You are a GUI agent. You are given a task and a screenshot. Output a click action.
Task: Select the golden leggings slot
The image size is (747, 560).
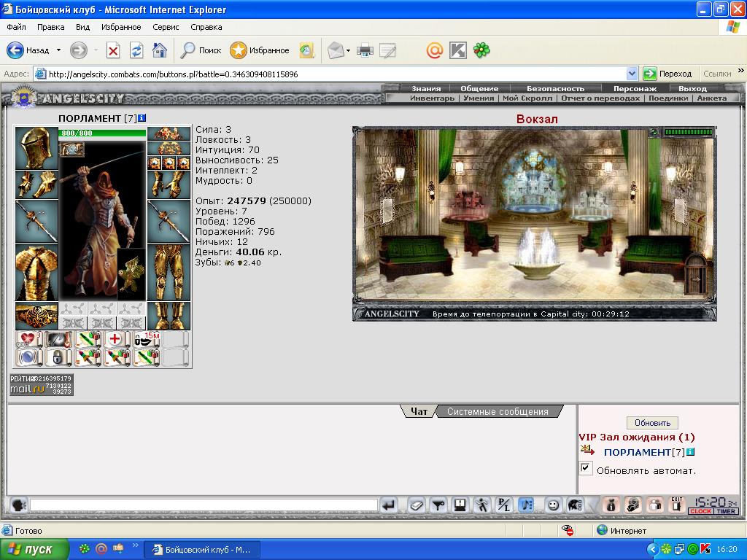[x=169, y=273]
